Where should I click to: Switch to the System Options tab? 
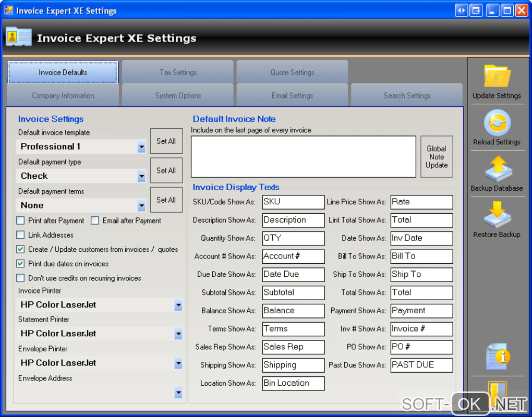click(x=178, y=95)
